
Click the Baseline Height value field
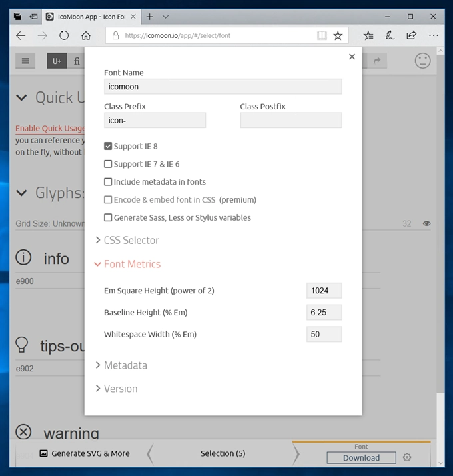pyautogui.click(x=324, y=313)
